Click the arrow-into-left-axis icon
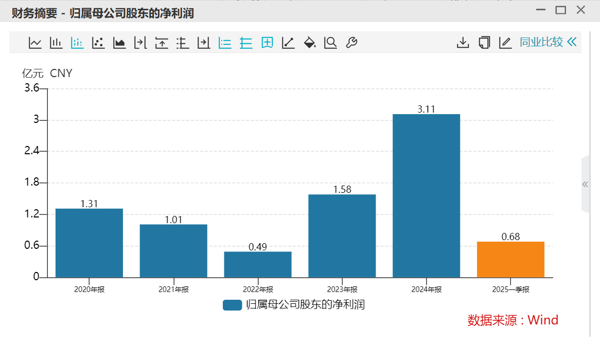The width and height of the screenshot is (600, 364). click(x=204, y=43)
